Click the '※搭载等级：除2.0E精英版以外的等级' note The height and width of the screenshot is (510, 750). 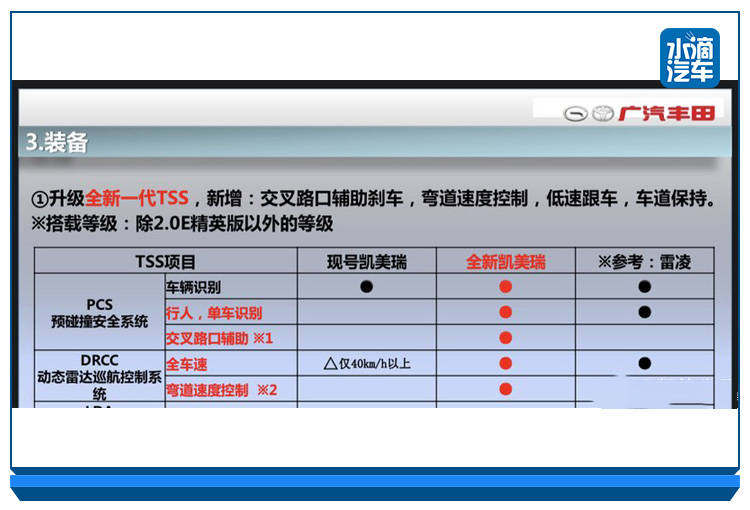(x=182, y=223)
